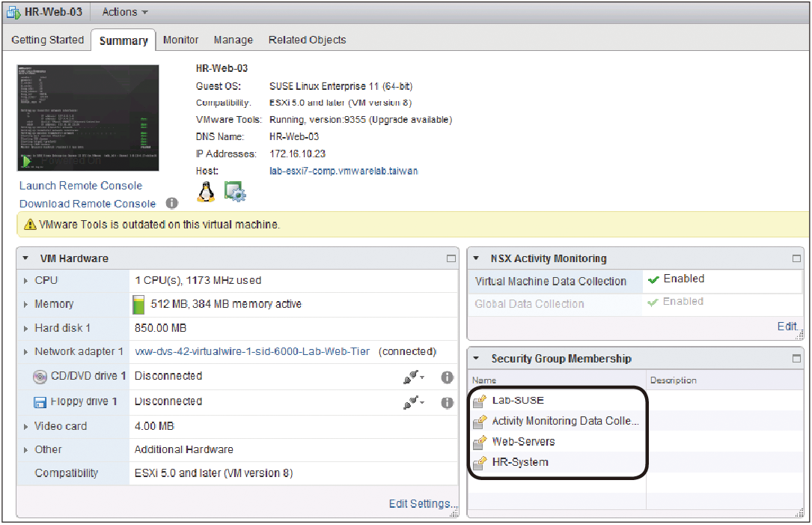The height and width of the screenshot is (525, 812).
Task: Click the SUSE Linux Enterprise 11 guest OS text
Action: coord(341,87)
